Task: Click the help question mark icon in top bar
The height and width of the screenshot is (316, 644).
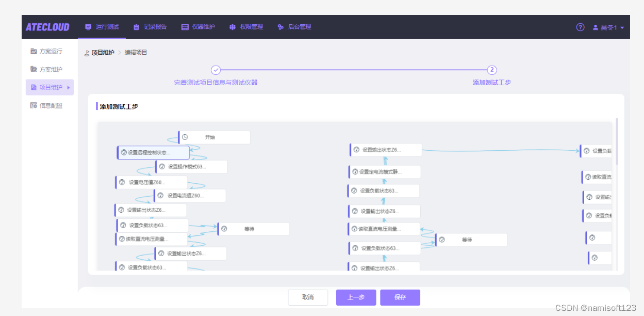Action: 580,27
